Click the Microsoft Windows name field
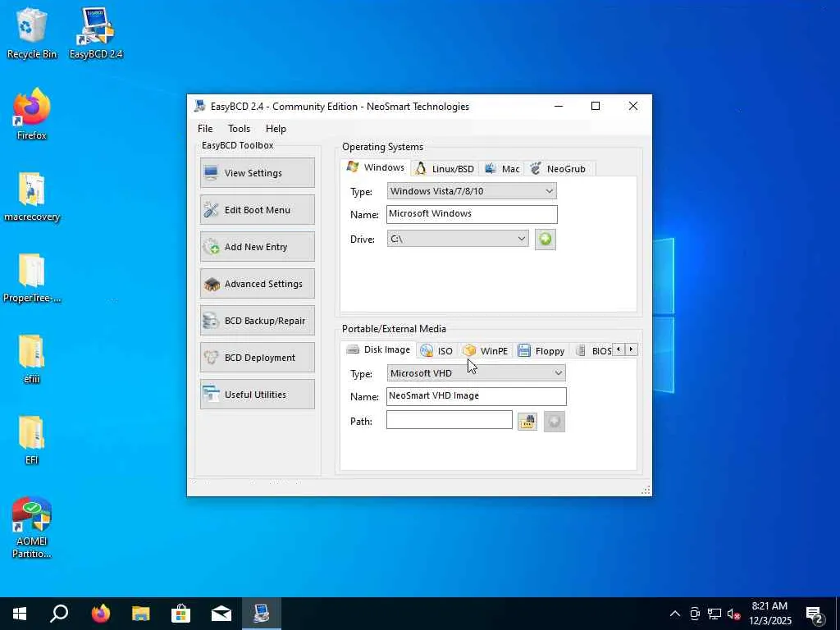 tap(472, 214)
